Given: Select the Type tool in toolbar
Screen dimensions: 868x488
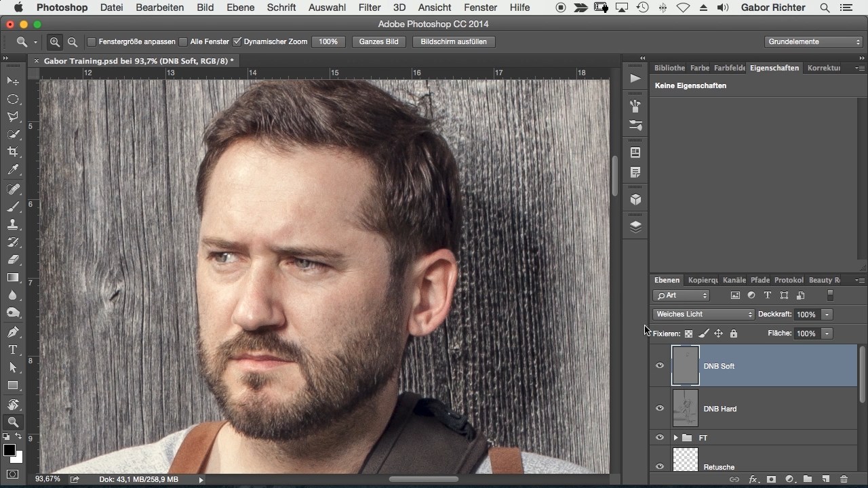Looking at the screenshot, I should tap(13, 350).
